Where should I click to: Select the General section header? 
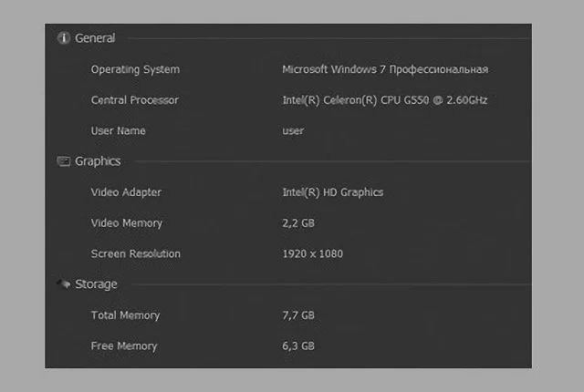(x=95, y=38)
